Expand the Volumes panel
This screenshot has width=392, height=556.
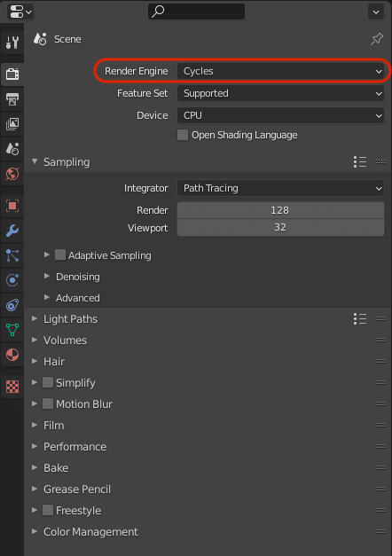click(35, 340)
